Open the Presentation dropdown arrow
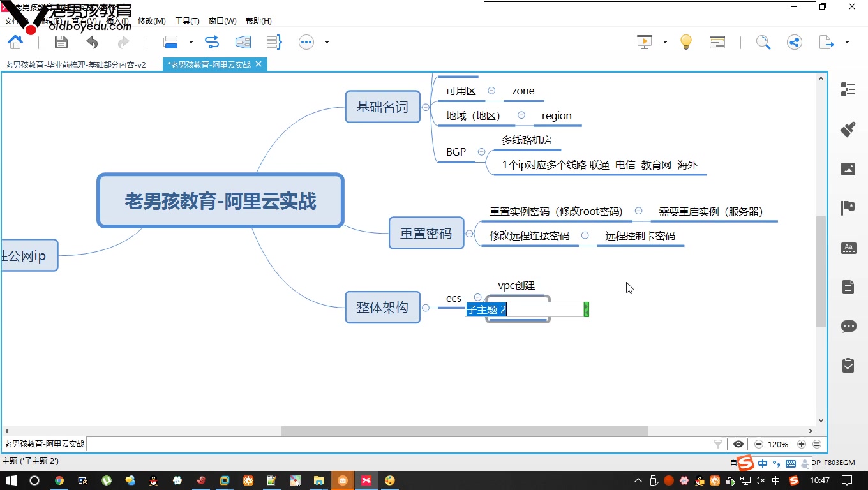Image resolution: width=868 pixels, height=490 pixels. pyautogui.click(x=665, y=42)
